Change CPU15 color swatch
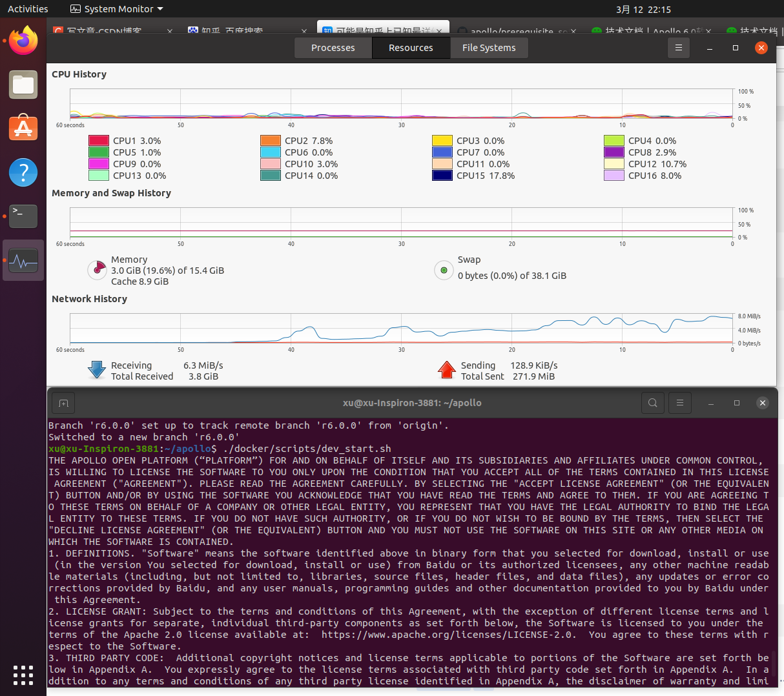The width and height of the screenshot is (784, 696). (x=442, y=176)
